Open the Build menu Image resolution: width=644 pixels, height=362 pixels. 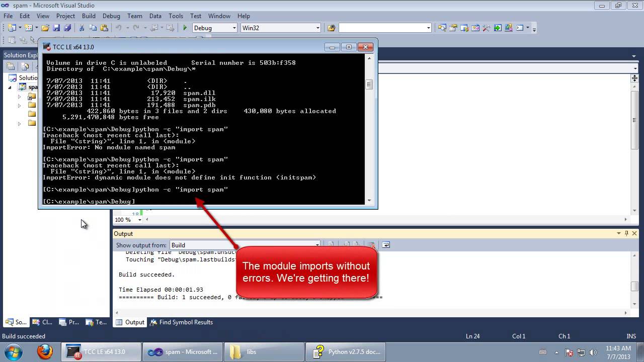click(89, 16)
